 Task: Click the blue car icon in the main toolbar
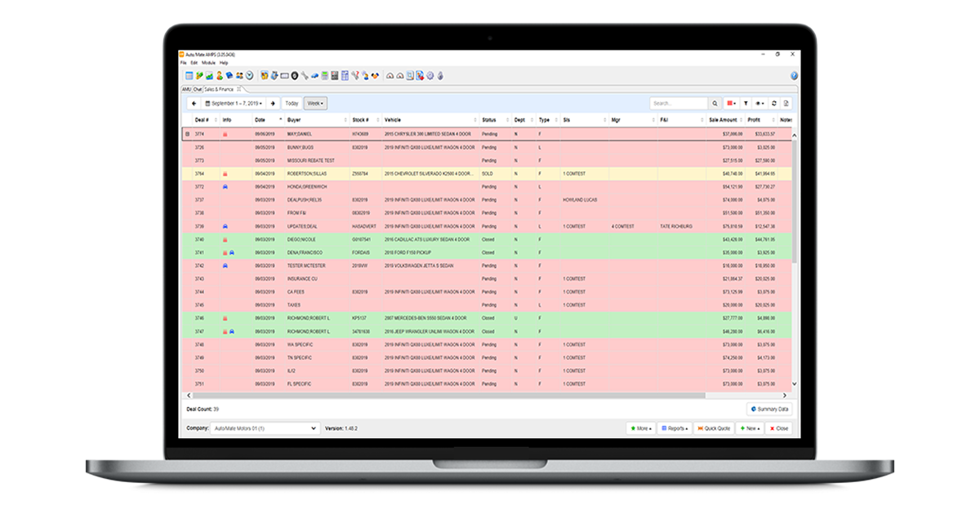[x=314, y=76]
